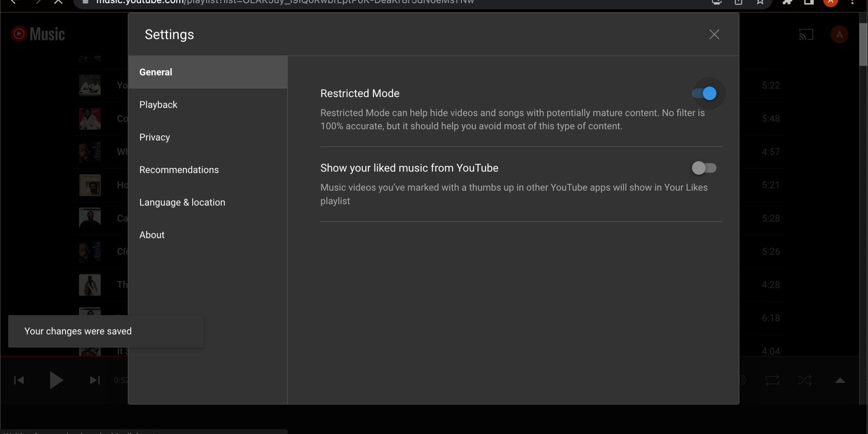The height and width of the screenshot is (434, 868).
Task: Expand the player page with the up arrow
Action: [x=840, y=381]
